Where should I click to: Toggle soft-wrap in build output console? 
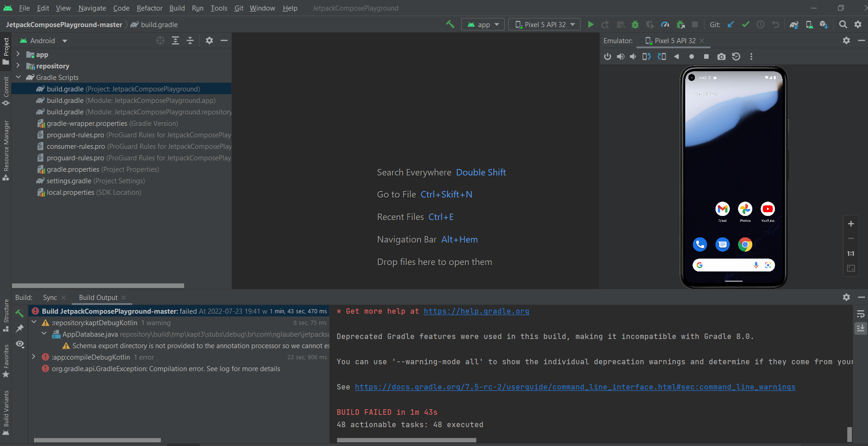coord(860,314)
